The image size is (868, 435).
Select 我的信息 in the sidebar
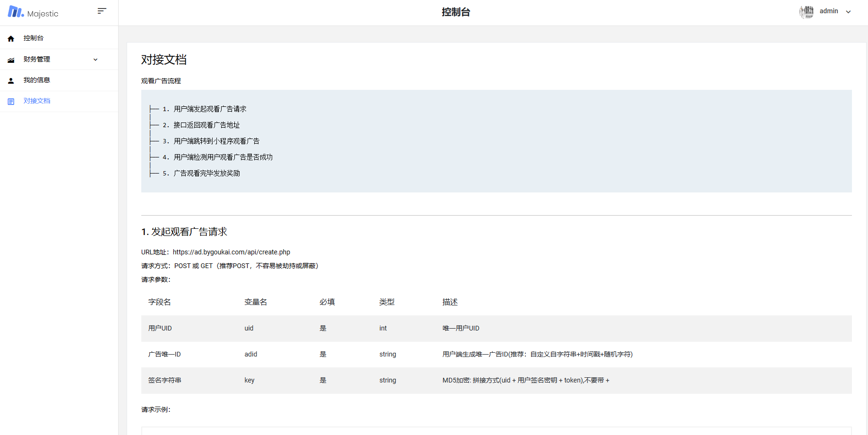tap(37, 80)
